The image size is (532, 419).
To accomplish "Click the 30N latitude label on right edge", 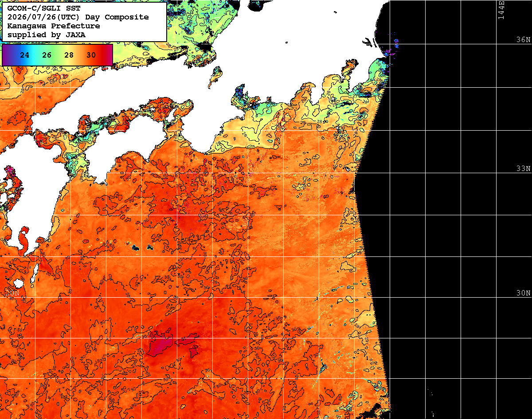I will tap(523, 293).
